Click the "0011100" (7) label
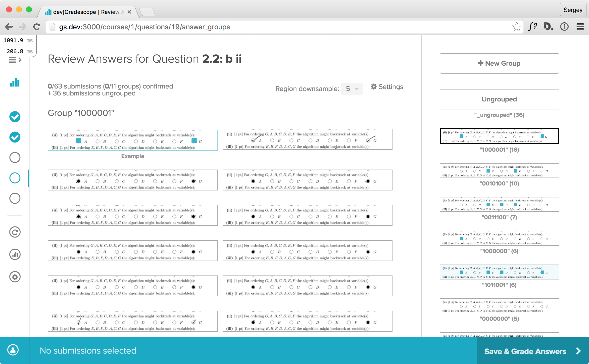This screenshot has width=589, height=364. point(499,217)
